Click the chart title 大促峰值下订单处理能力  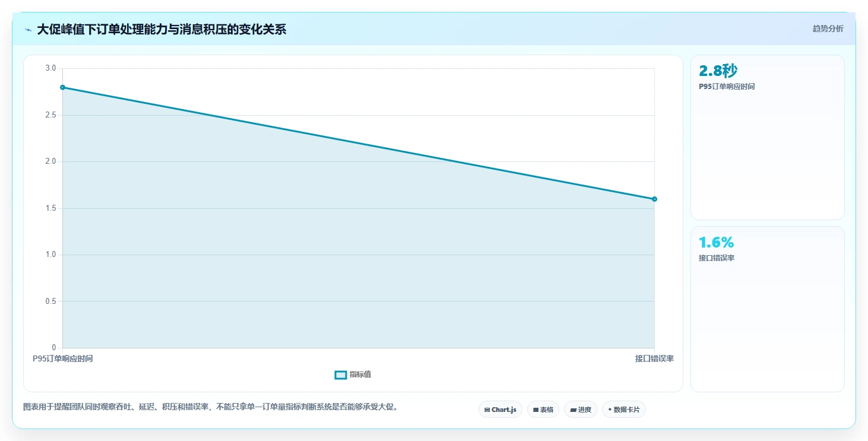click(161, 29)
